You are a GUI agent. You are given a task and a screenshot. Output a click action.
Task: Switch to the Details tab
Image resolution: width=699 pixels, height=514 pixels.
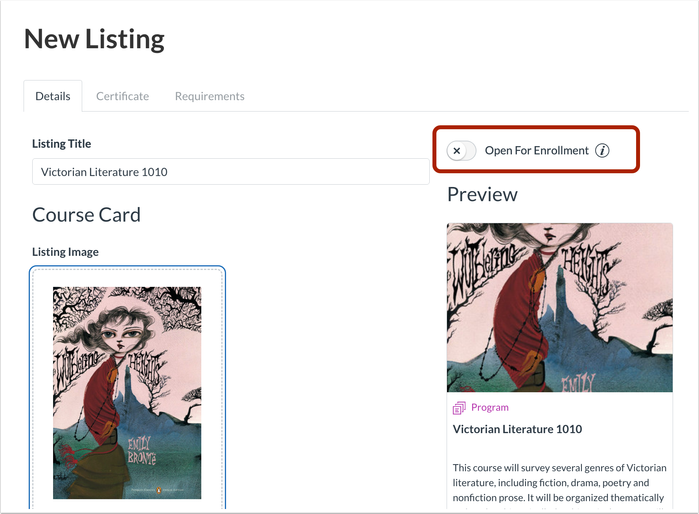tap(53, 96)
